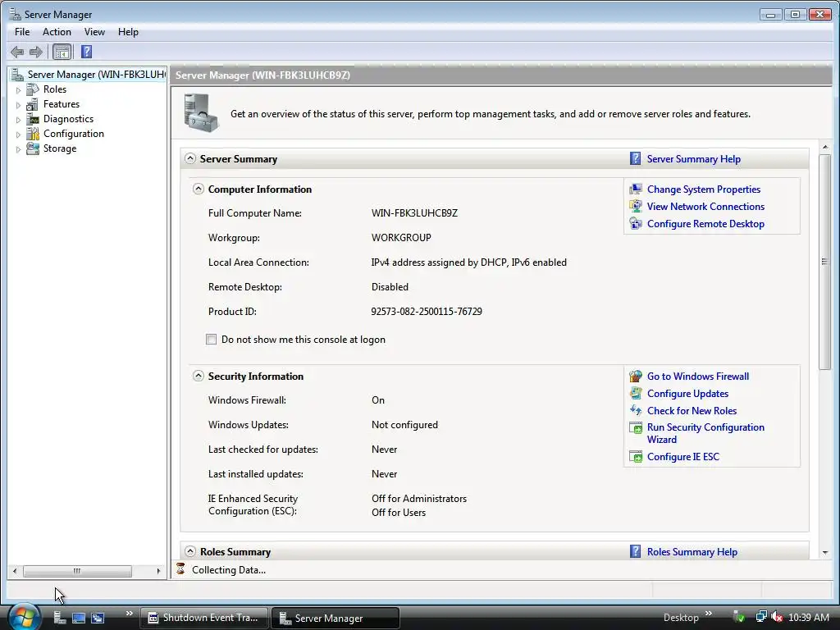This screenshot has width=840, height=630.
Task: Click the 10:39 AM clock
Action: pos(809,617)
